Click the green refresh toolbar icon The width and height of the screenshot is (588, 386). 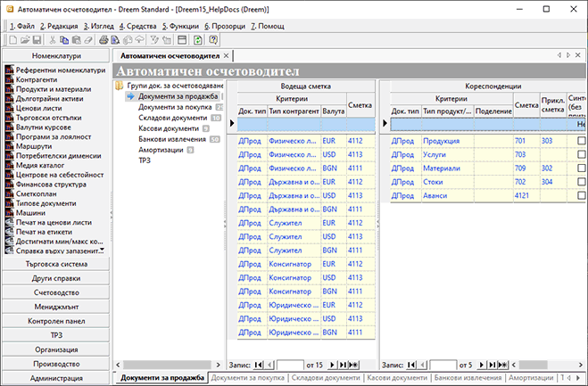197,40
